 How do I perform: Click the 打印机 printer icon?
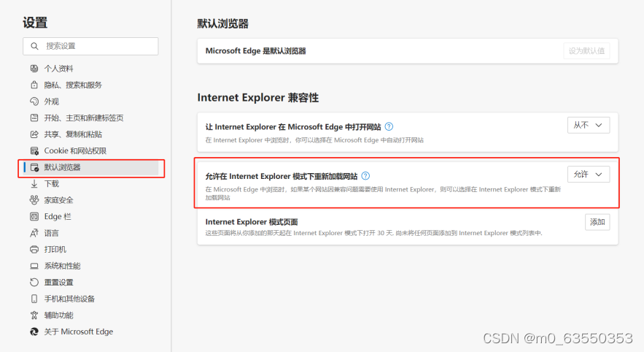pos(34,249)
